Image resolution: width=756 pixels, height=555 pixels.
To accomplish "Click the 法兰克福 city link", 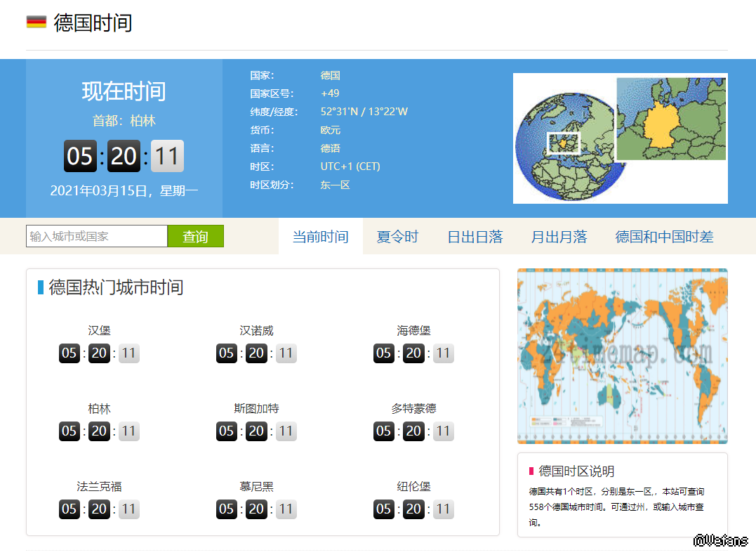I will (x=99, y=486).
